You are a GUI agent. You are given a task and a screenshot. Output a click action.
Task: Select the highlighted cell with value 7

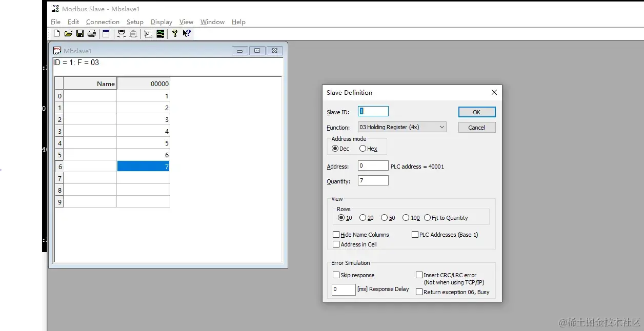pyautogui.click(x=143, y=167)
